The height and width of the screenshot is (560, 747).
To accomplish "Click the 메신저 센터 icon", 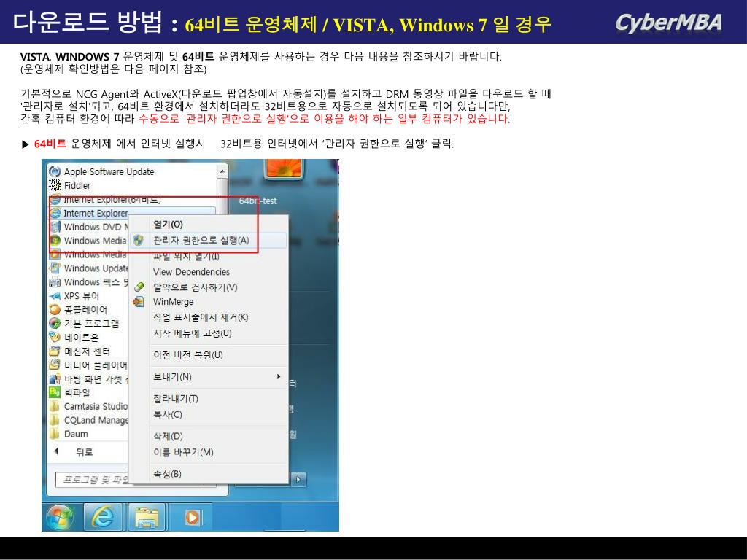I will click(55, 351).
